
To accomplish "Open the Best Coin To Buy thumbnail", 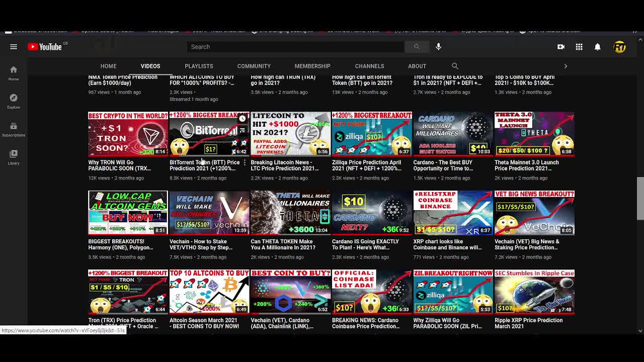I will pos(290,292).
